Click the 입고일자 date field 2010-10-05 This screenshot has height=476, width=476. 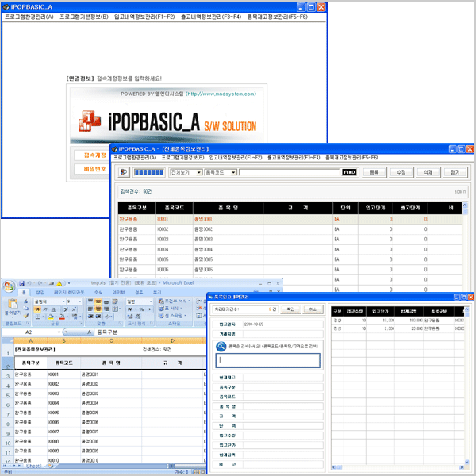[283, 324]
